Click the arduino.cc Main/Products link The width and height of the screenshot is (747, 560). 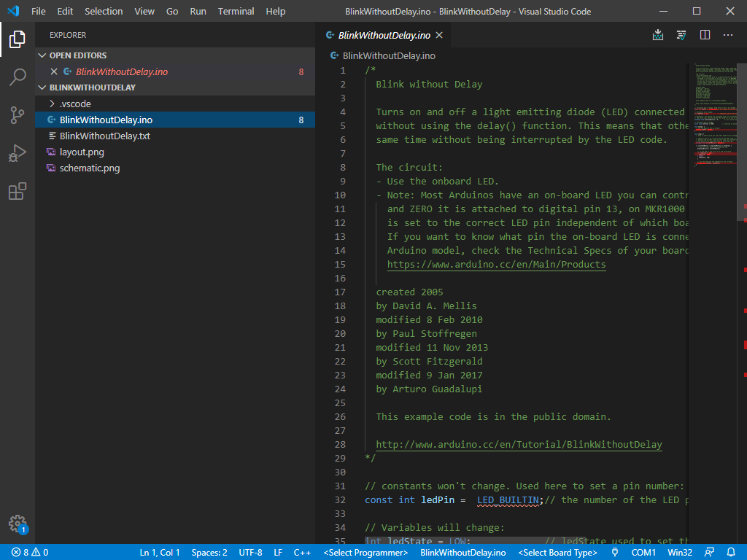496,264
